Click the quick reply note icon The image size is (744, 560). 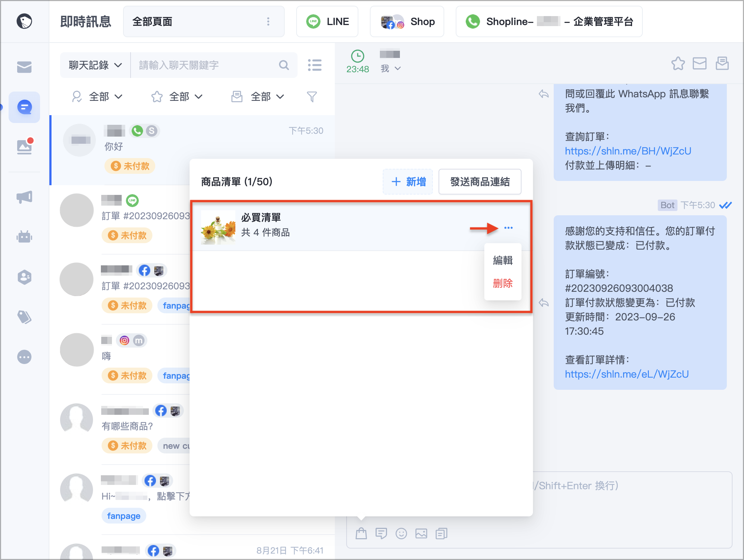(381, 534)
